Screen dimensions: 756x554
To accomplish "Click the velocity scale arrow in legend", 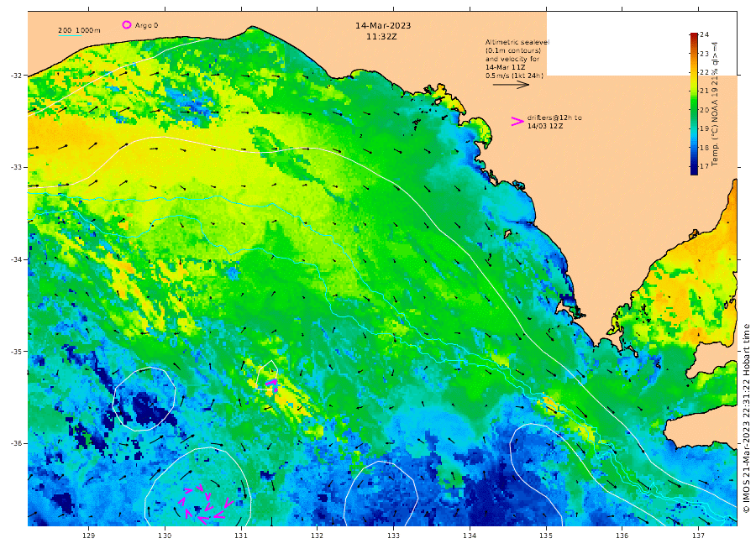I will click(x=511, y=85).
